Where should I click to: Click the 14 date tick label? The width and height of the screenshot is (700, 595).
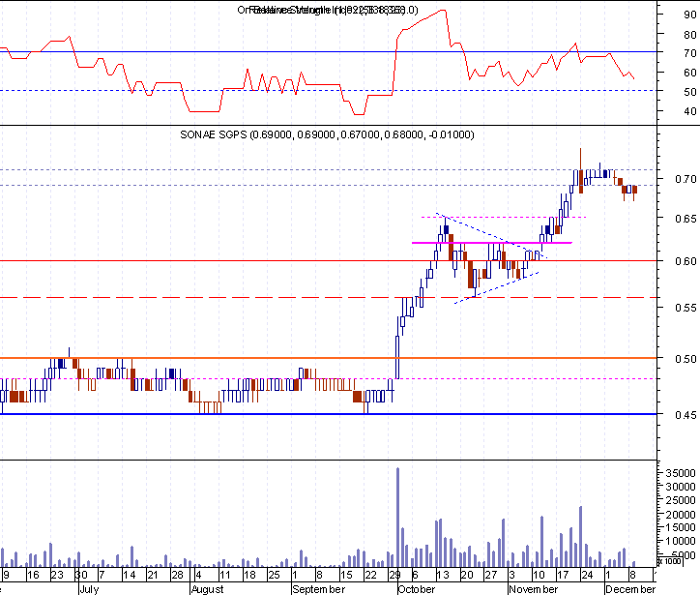129,575
